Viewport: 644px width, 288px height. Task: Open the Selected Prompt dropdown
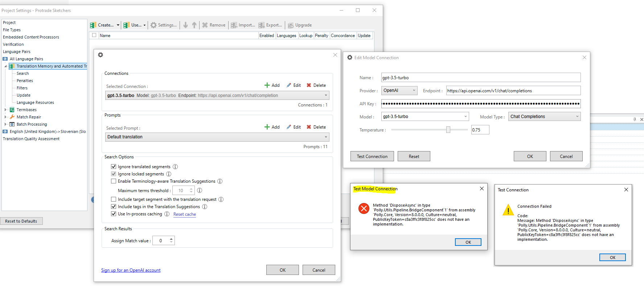pyautogui.click(x=217, y=137)
